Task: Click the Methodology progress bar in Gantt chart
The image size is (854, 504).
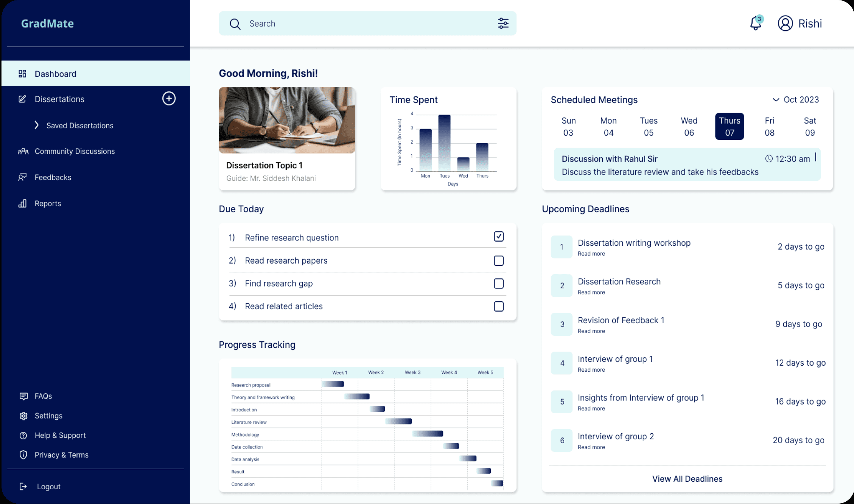Action: pyautogui.click(x=427, y=434)
